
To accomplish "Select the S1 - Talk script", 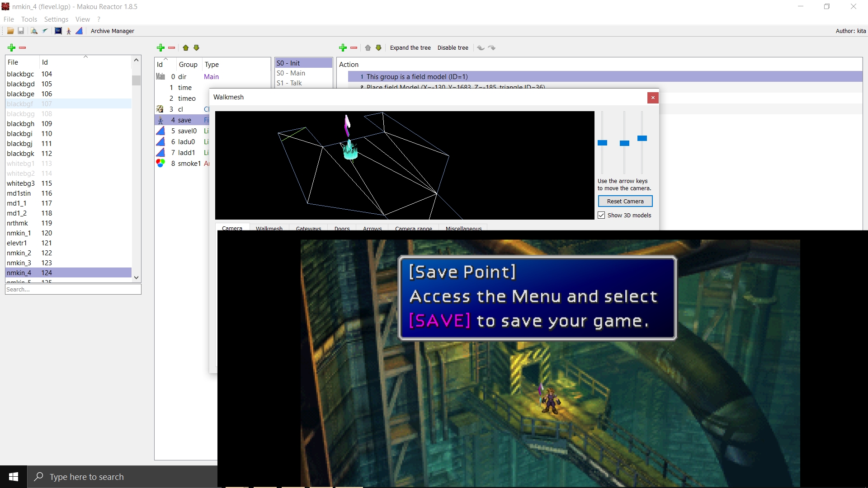I will point(304,83).
